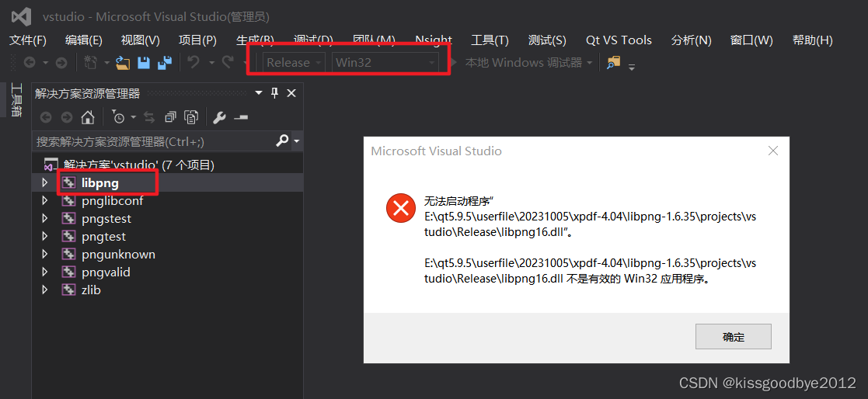Open dropdown beside 本地 Windows 调试器

pos(590,63)
